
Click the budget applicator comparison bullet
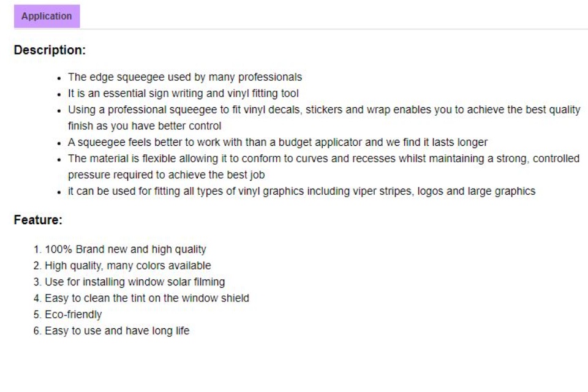point(277,143)
